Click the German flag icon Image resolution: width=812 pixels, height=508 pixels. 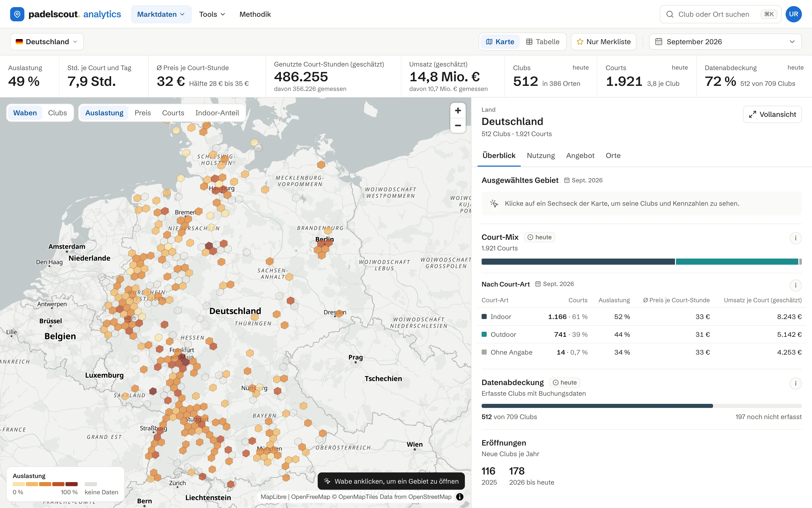click(x=19, y=42)
